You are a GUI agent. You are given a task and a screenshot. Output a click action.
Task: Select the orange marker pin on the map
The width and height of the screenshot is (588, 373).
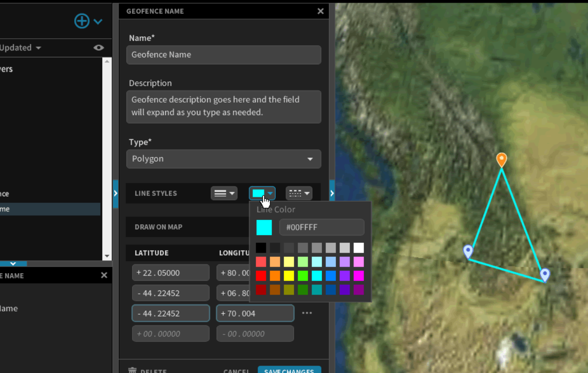click(x=502, y=160)
